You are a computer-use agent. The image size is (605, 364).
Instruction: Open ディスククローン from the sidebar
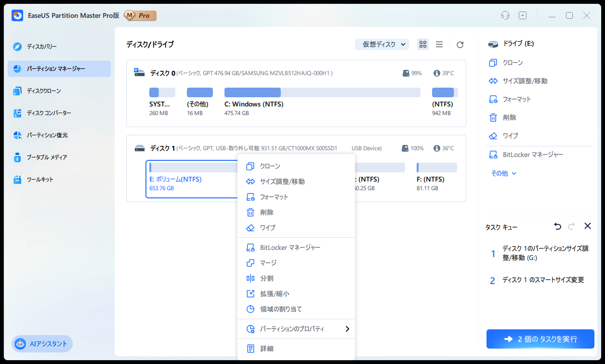[59, 91]
